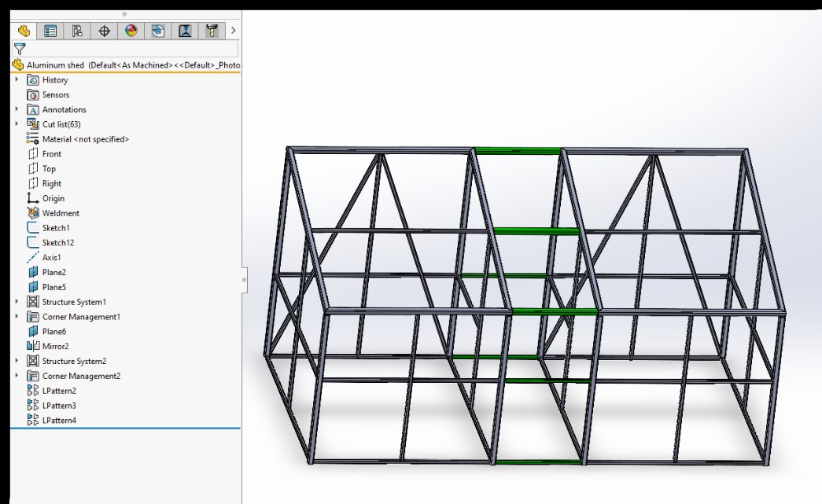Open the FeatureManager design tree tab
Screen dimensions: 822x504
(x=24, y=31)
